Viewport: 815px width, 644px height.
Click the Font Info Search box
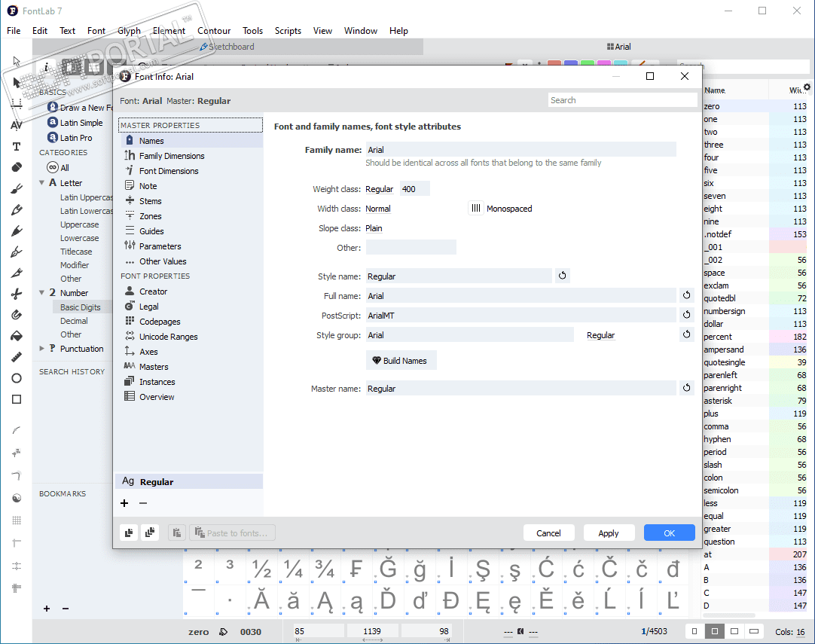623,100
